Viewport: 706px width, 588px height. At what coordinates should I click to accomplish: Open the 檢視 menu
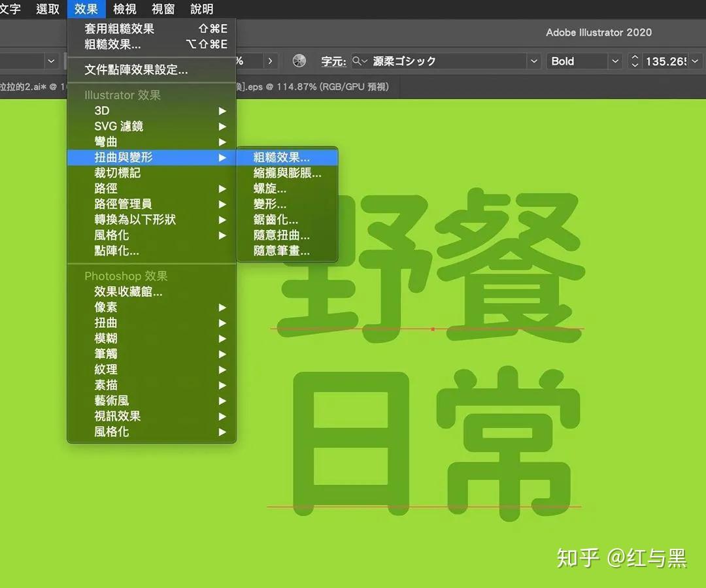[124, 8]
